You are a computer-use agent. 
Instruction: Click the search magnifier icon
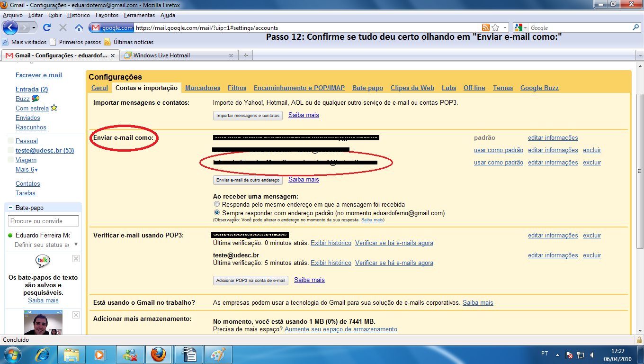click(635, 27)
